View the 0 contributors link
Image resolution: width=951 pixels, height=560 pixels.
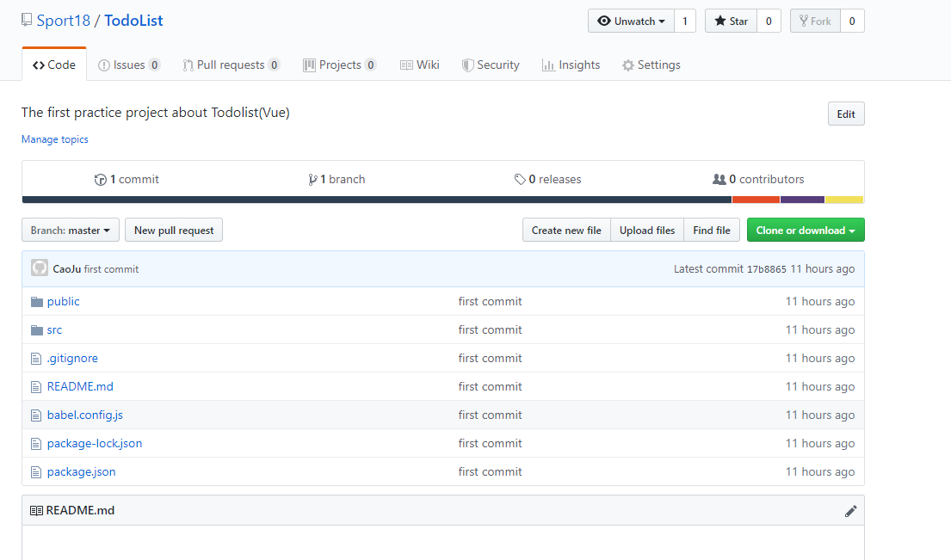[x=758, y=180]
